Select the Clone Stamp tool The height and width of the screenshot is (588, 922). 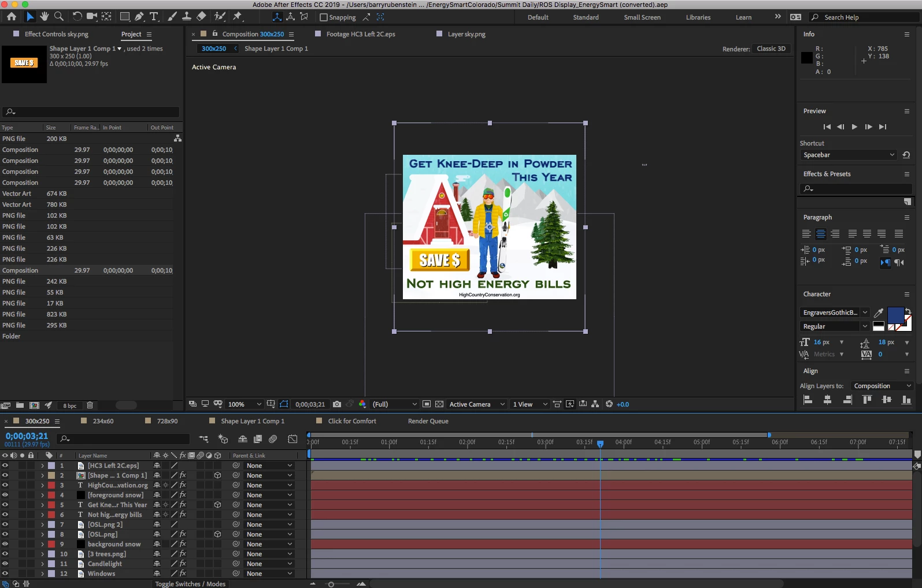click(x=187, y=17)
